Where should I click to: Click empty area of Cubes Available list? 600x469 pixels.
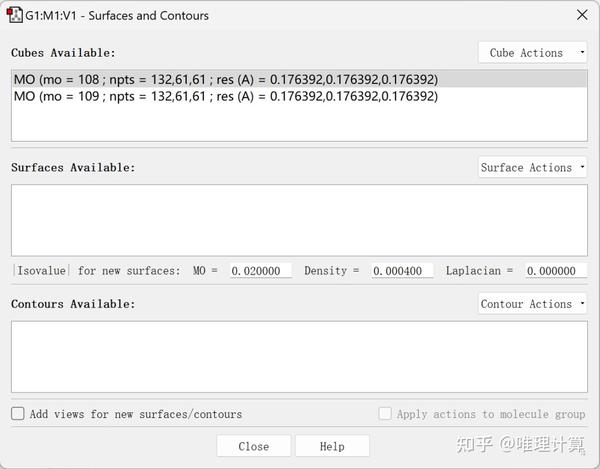coord(298,124)
